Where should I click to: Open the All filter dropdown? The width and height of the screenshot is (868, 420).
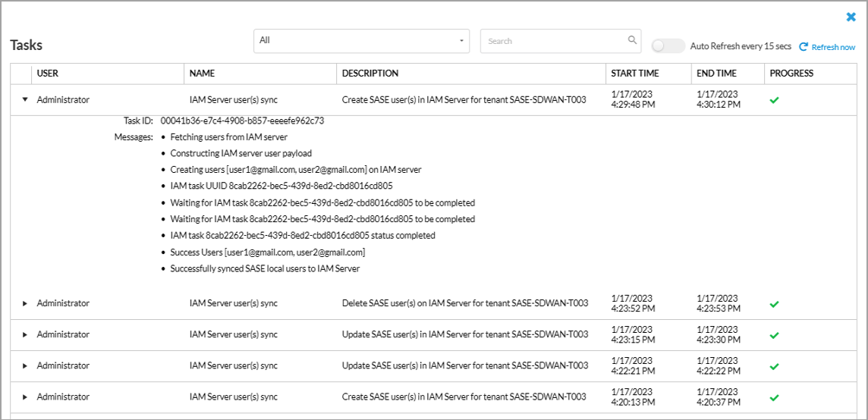point(361,41)
